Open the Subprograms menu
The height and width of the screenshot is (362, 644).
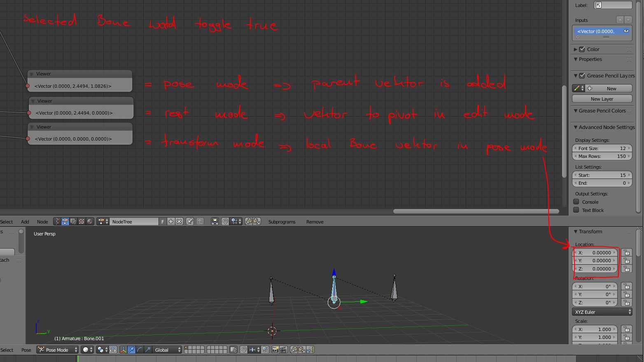[x=282, y=222]
